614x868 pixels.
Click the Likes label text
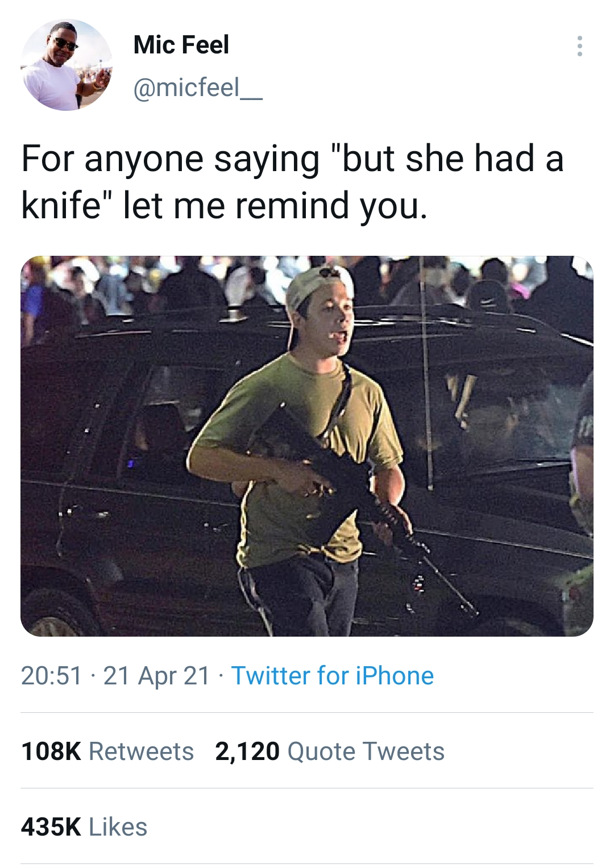tap(118, 827)
